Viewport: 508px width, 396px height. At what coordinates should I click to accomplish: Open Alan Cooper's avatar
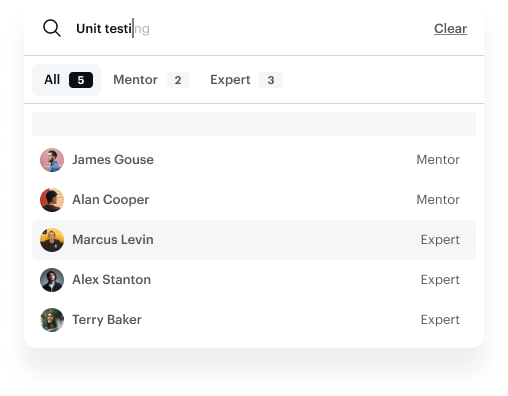click(52, 200)
